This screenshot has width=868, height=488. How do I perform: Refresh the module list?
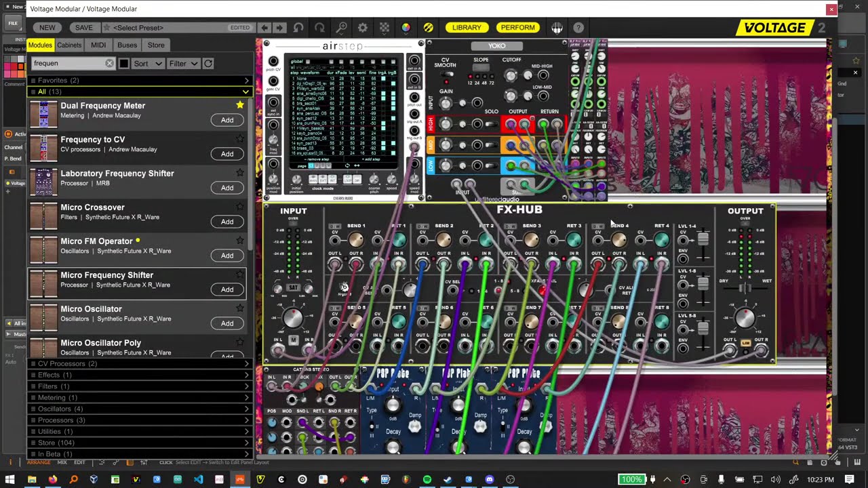point(208,63)
